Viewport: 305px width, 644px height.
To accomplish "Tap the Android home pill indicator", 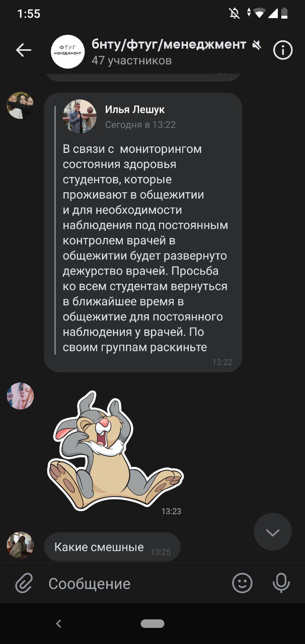I will (152, 624).
